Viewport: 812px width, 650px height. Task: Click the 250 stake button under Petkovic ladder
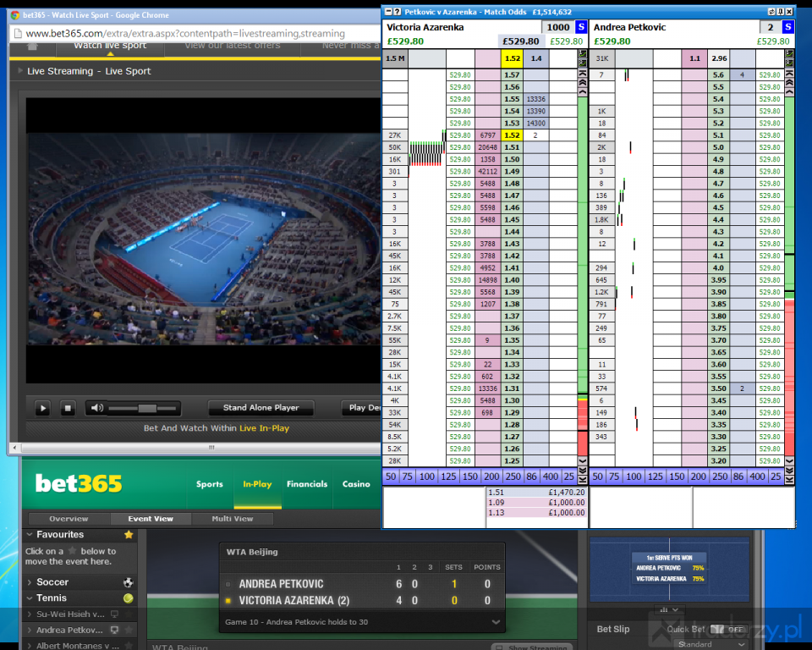720,476
